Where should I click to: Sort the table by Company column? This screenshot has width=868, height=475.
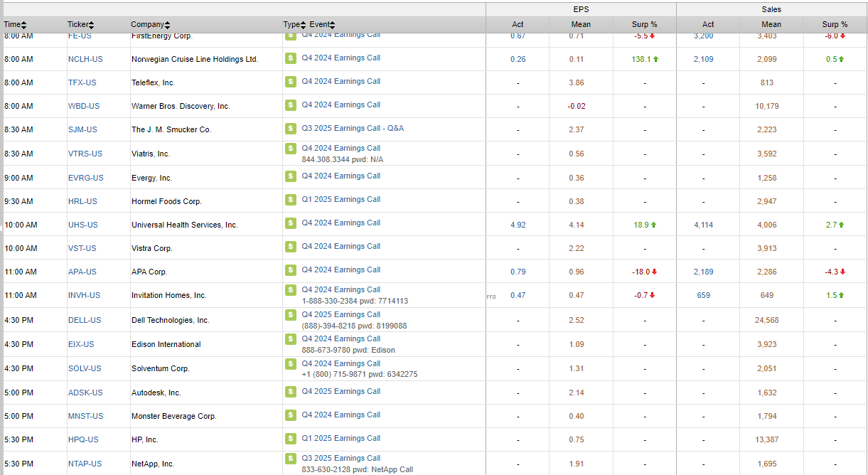click(x=150, y=25)
